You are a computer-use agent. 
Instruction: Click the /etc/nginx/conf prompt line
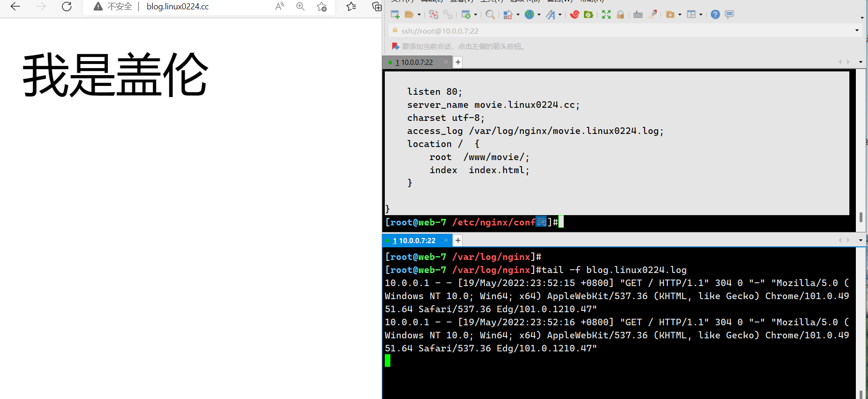pyautogui.click(x=475, y=222)
